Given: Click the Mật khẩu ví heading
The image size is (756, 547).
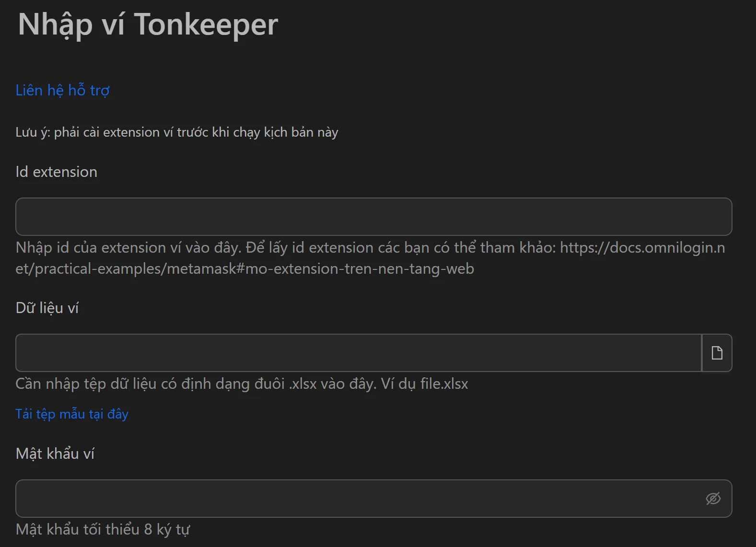Looking at the screenshot, I should [55, 453].
